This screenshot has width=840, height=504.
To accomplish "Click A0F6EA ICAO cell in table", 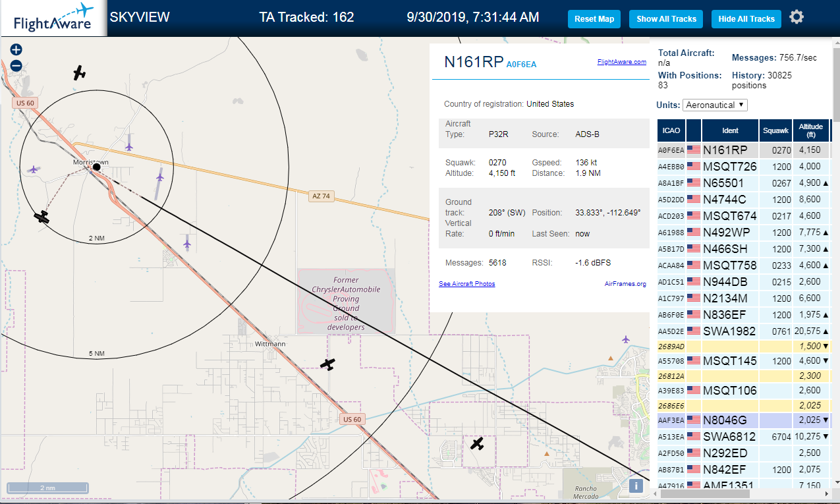I will pyautogui.click(x=671, y=150).
